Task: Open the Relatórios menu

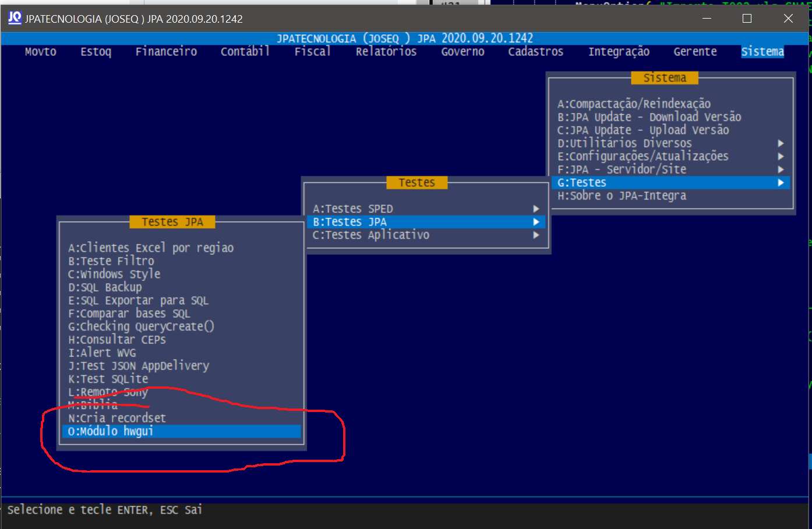Action: (x=386, y=52)
